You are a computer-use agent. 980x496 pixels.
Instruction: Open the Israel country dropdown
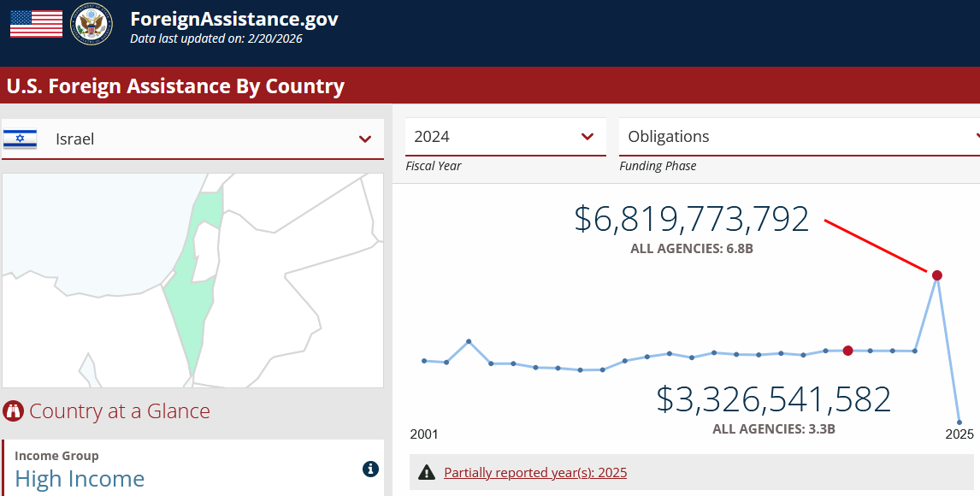pyautogui.click(x=365, y=139)
